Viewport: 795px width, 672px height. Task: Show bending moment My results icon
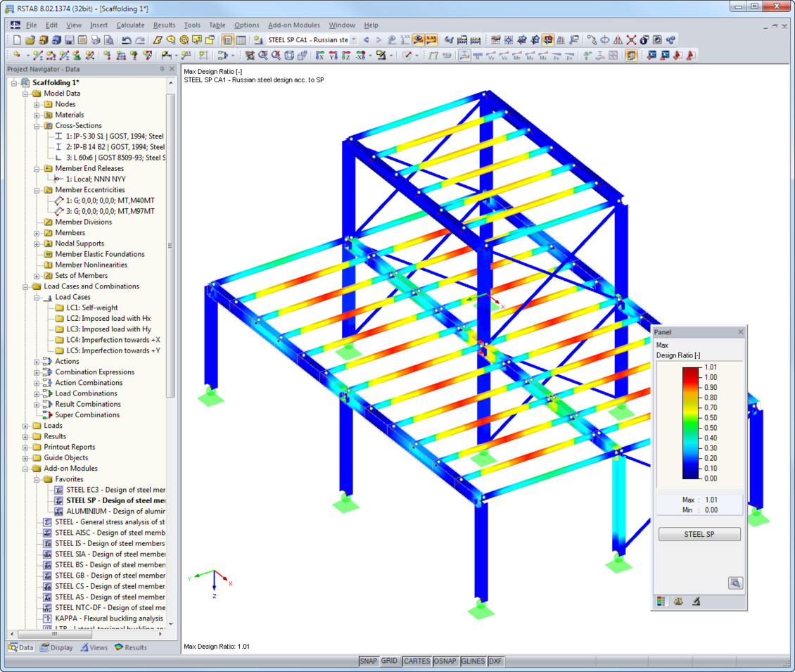(x=530, y=56)
